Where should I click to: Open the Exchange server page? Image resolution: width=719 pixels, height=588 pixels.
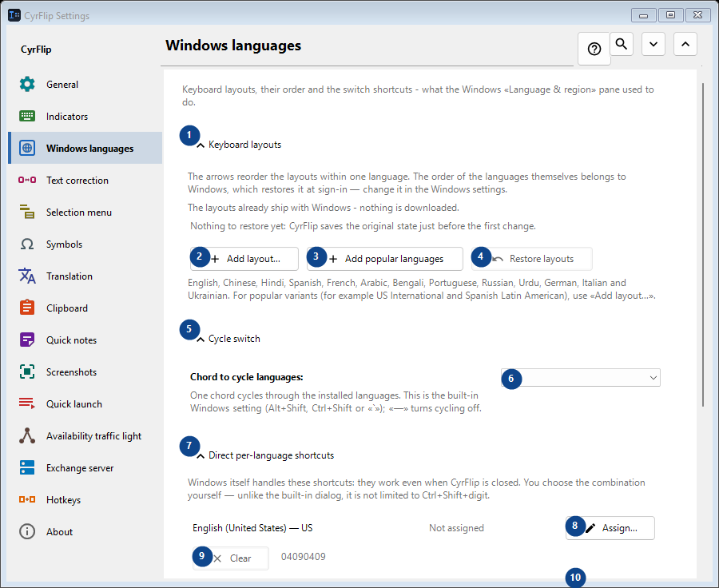(x=85, y=468)
